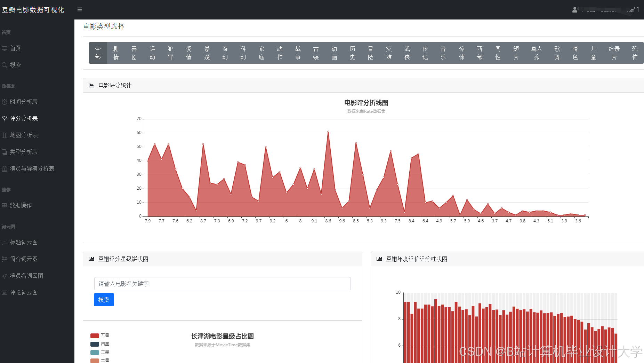Image resolution: width=644 pixels, height=363 pixels.
Task: Select the 剧情 movie type
Action: [x=116, y=53]
